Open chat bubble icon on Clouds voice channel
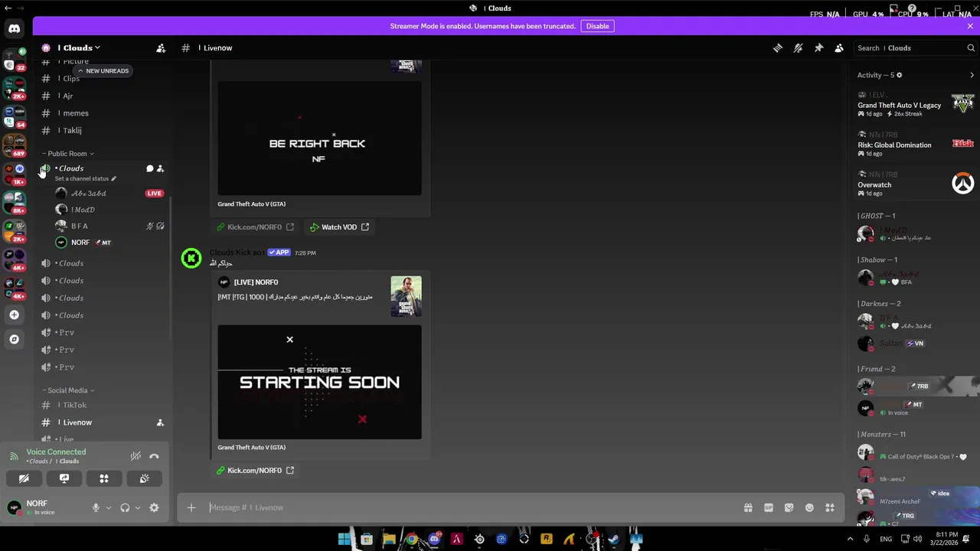 (x=150, y=168)
